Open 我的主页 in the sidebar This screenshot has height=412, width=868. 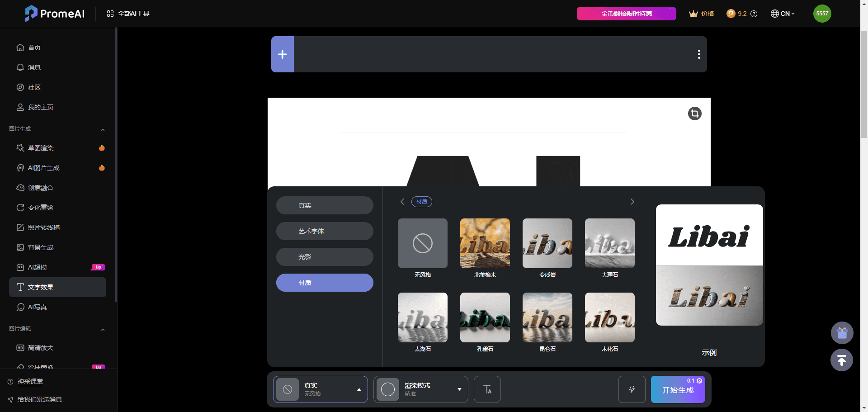point(57,107)
